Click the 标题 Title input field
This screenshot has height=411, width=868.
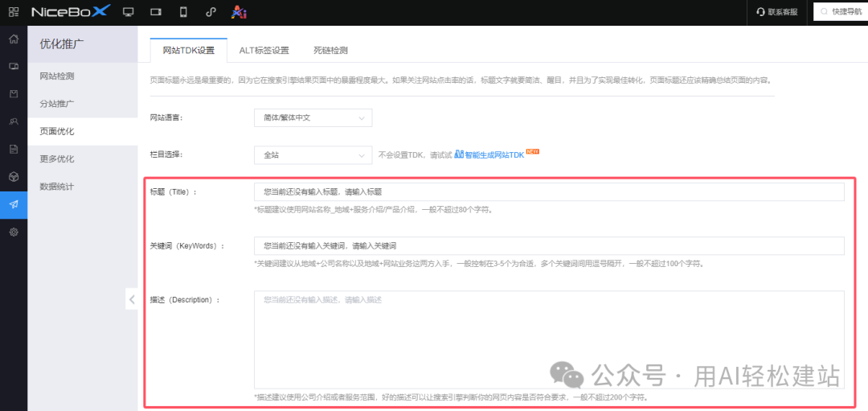[x=549, y=191]
